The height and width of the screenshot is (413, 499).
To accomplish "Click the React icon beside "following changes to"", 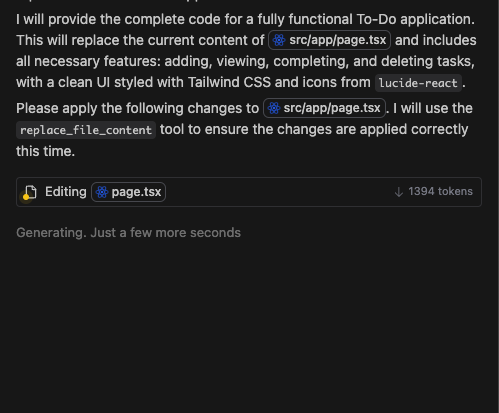I will click(x=274, y=108).
